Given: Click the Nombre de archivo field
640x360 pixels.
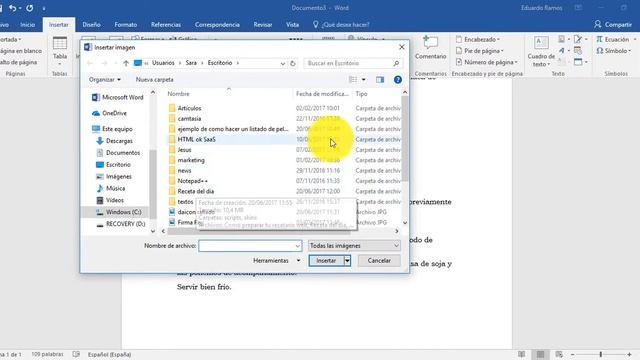Looking at the screenshot, I should point(250,246).
